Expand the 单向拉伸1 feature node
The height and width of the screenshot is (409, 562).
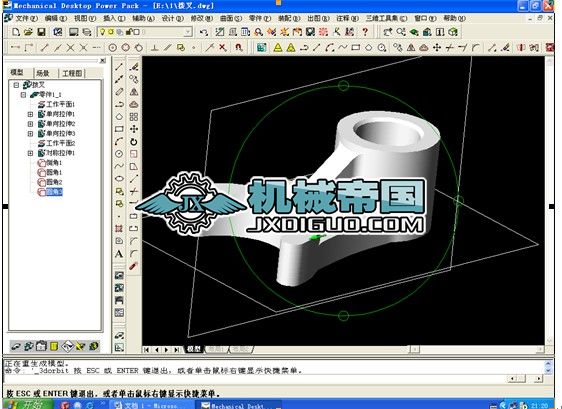(30, 114)
